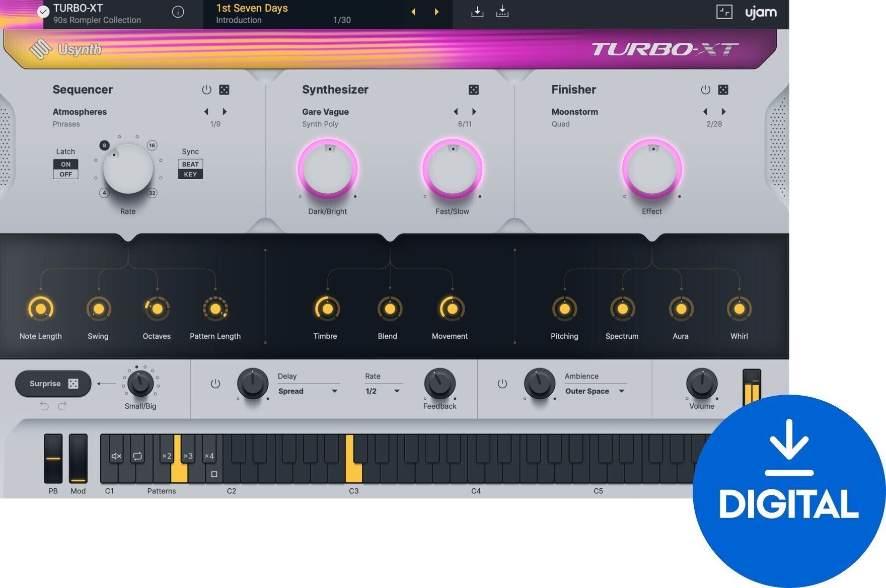Next Finisher preset arrow near Moonstorm
The height and width of the screenshot is (588, 886).
[723, 111]
